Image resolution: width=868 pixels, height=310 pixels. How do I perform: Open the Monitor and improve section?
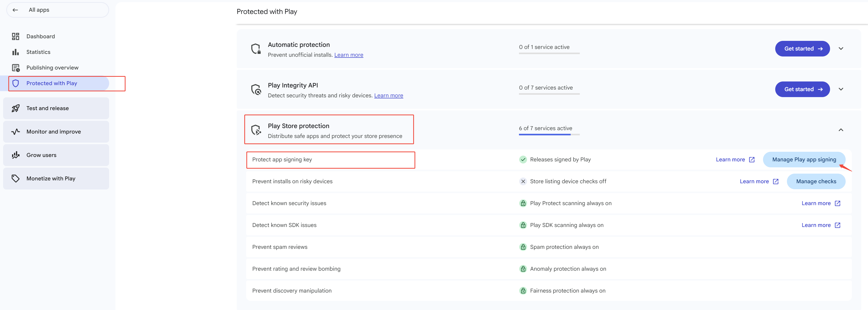[x=56, y=131]
